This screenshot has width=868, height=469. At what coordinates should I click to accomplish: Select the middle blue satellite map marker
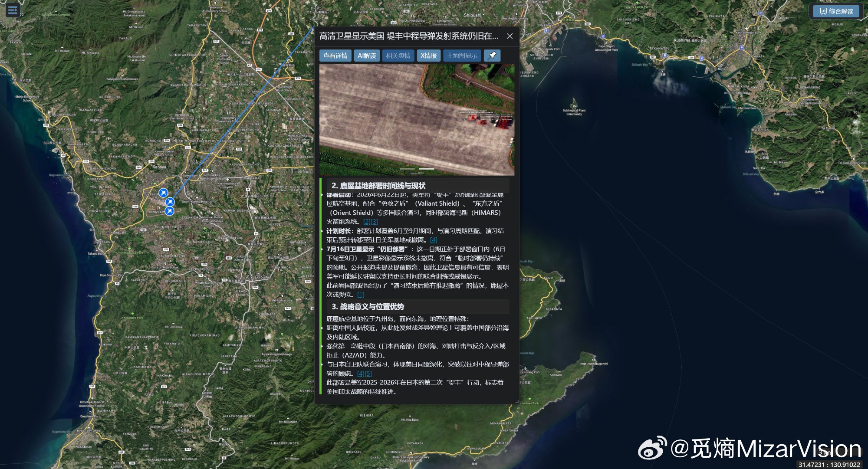coord(170,202)
